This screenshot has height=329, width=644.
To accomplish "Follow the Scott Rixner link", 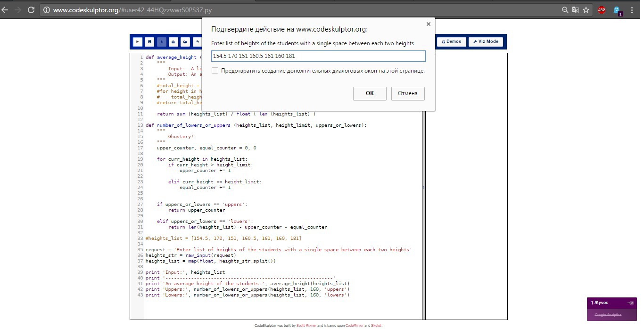I will click(306, 326).
